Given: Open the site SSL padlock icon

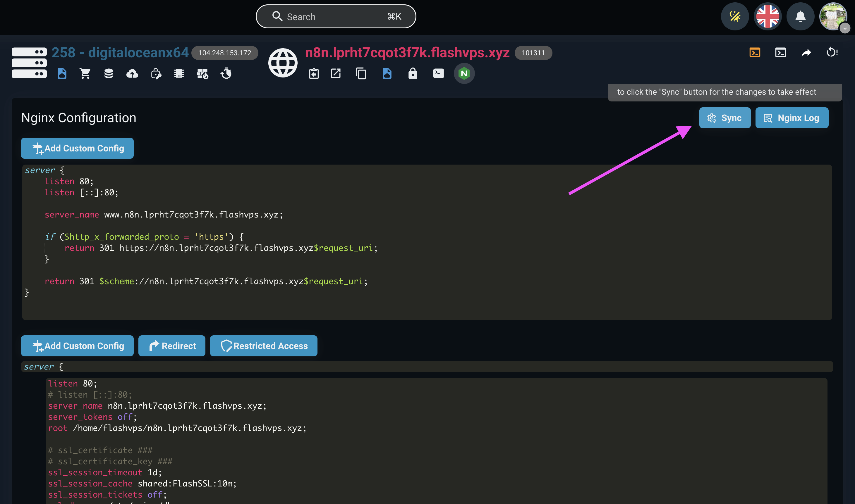Looking at the screenshot, I should click(413, 73).
